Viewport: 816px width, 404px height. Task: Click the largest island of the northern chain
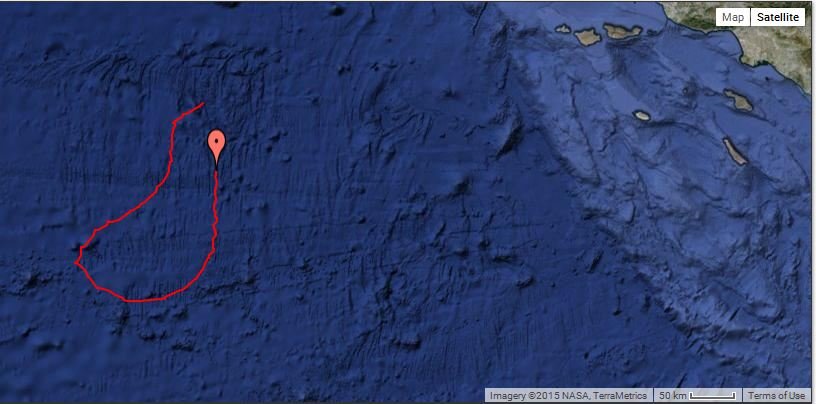(x=622, y=32)
